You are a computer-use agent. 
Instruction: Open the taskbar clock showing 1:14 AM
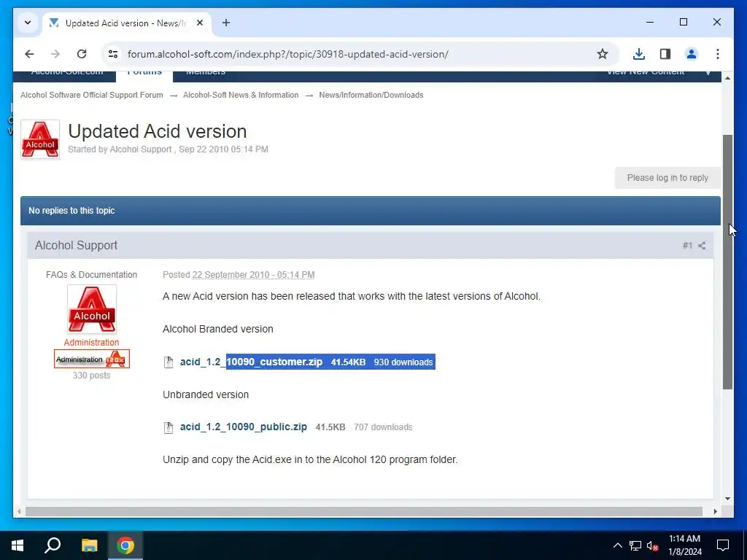pos(685,545)
